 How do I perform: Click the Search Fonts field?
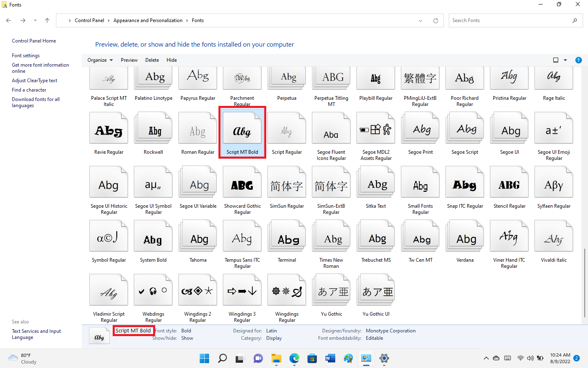click(x=516, y=20)
